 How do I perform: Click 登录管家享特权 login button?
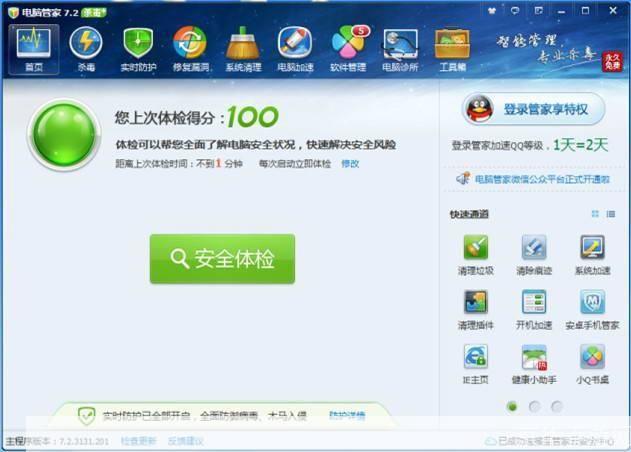tap(533, 109)
